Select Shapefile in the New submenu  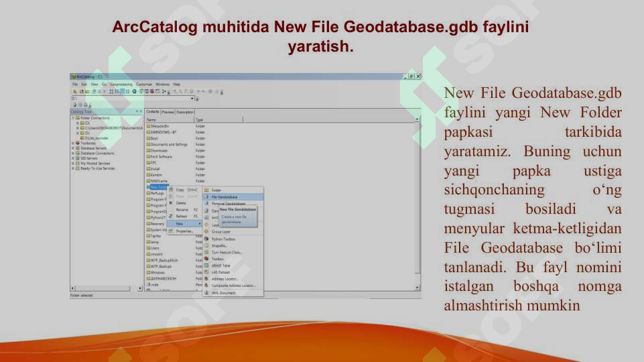tap(233, 246)
